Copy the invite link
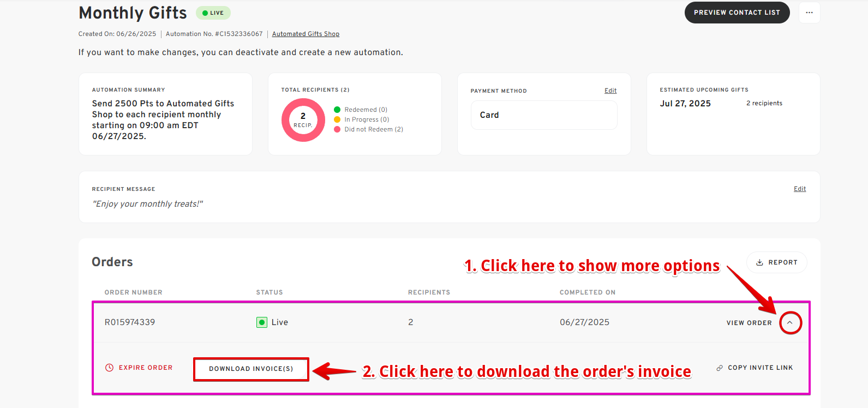The image size is (868, 408). pyautogui.click(x=755, y=368)
